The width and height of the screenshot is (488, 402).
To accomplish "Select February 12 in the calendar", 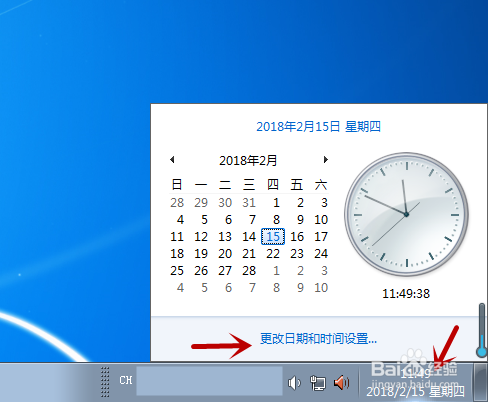I will (x=201, y=237).
